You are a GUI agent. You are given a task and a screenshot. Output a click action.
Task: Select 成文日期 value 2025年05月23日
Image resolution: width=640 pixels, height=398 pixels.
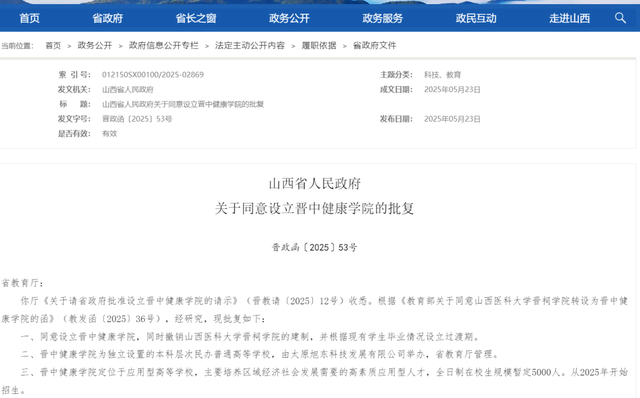tap(452, 89)
